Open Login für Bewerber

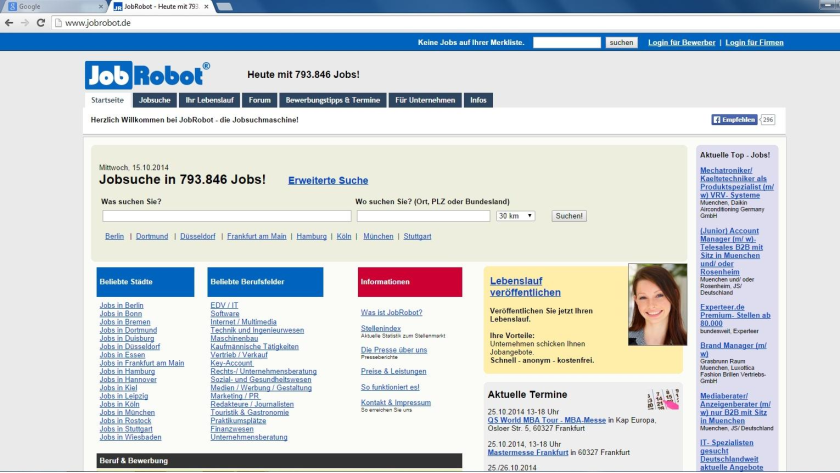(681, 42)
